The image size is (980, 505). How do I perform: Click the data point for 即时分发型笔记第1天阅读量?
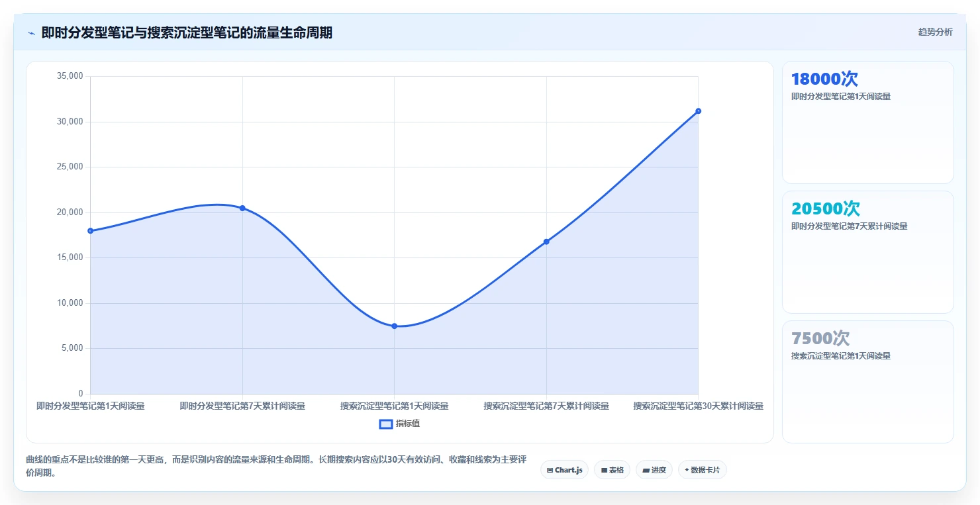pyautogui.click(x=91, y=231)
